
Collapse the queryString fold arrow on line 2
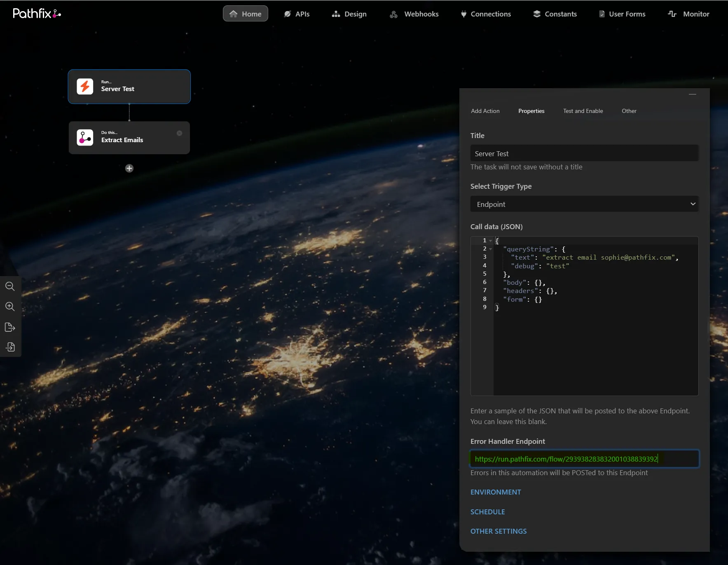pos(491,249)
